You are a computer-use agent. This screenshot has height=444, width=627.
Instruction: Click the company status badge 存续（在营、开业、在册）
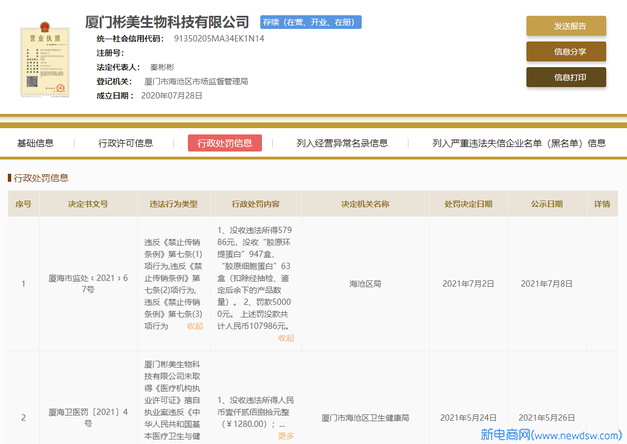point(311,22)
